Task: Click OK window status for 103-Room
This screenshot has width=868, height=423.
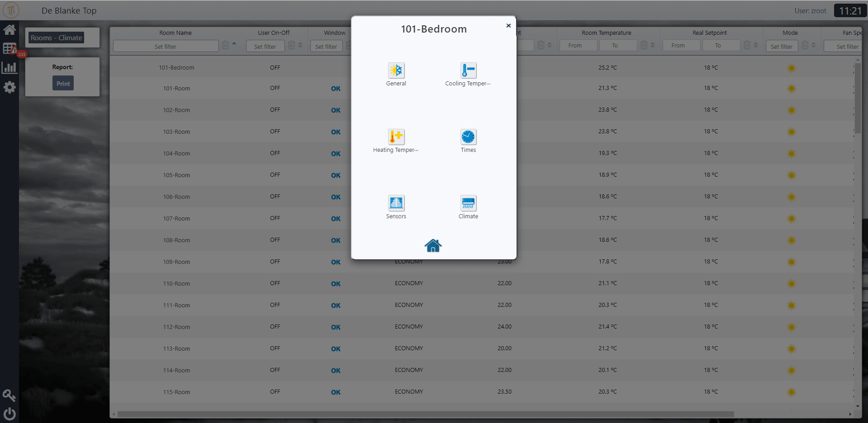Action: pos(335,132)
